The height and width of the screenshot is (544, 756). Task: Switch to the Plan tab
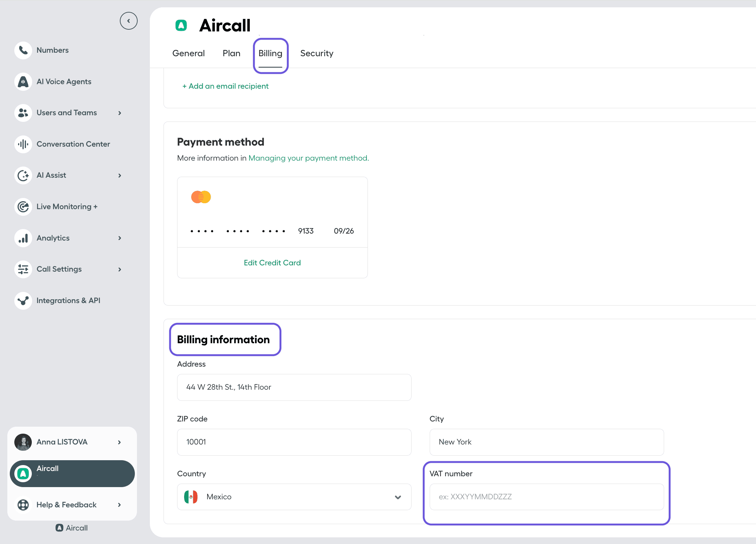pos(231,53)
